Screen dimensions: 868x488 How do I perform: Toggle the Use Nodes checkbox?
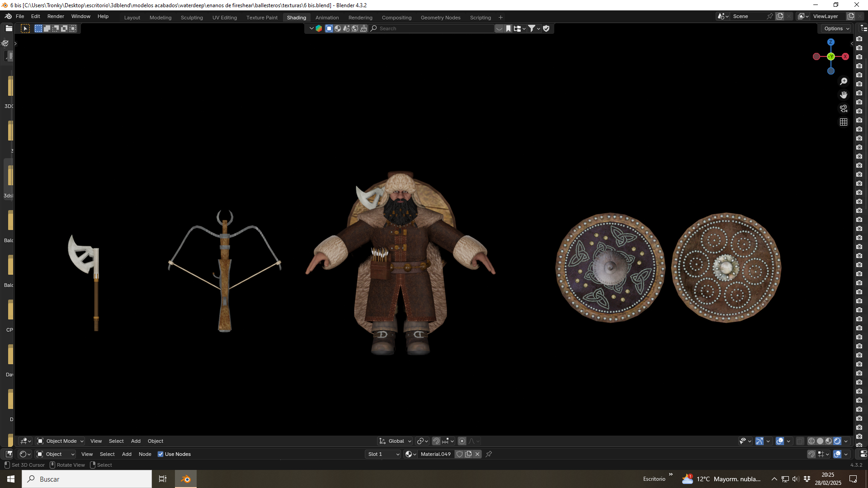coord(160,454)
